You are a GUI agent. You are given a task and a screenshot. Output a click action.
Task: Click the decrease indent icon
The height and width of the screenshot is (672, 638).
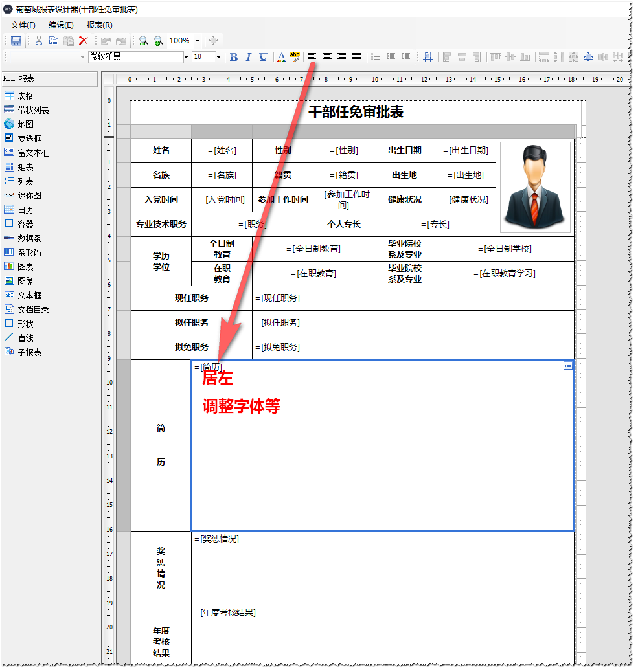(405, 57)
